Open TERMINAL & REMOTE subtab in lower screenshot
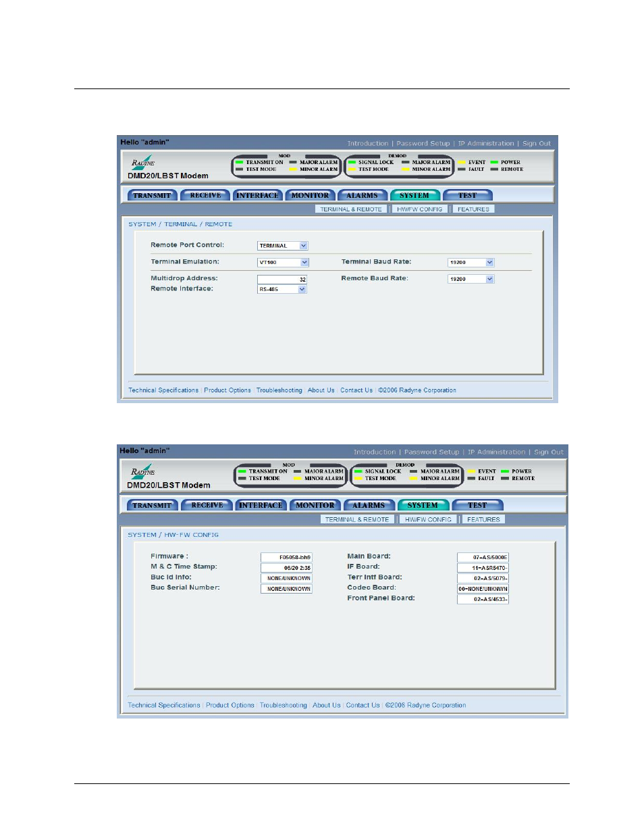This screenshot has width=644, height=834. [x=357, y=519]
